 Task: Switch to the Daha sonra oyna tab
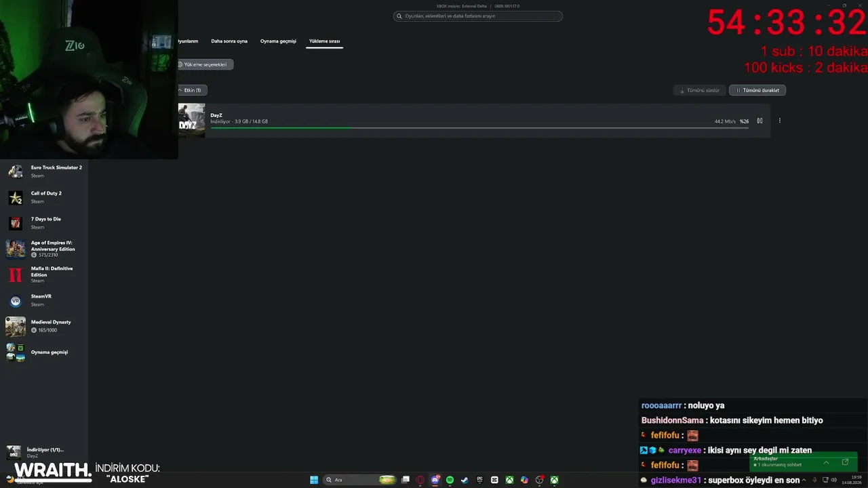point(229,41)
